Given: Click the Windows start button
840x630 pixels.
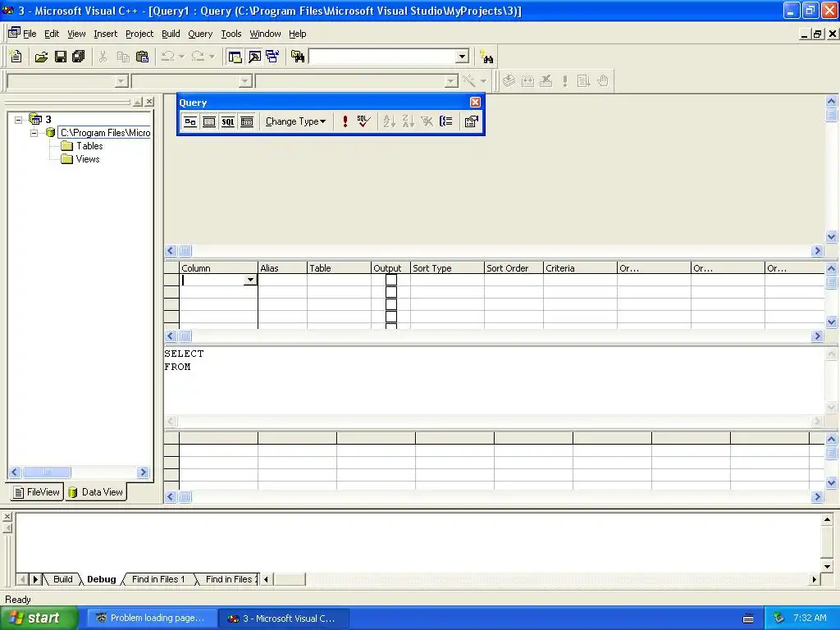Looking at the screenshot, I should (39, 618).
